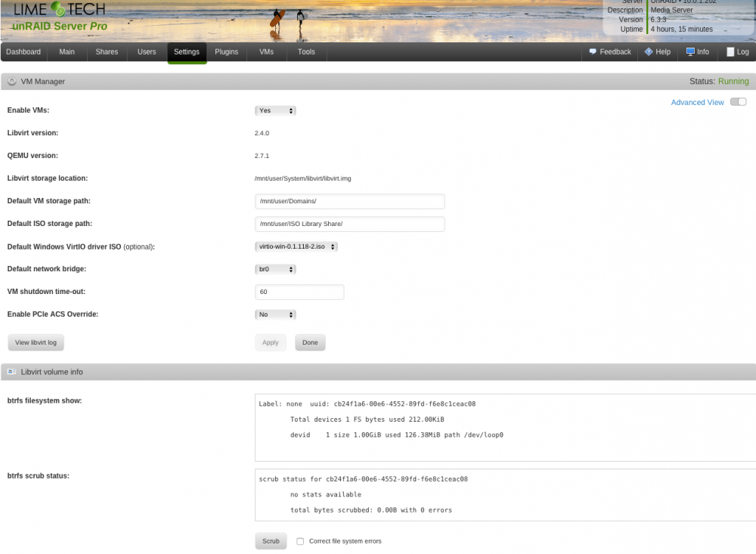Click the Libvirt volume info heading text
This screenshot has height=554, width=756.
51,372
